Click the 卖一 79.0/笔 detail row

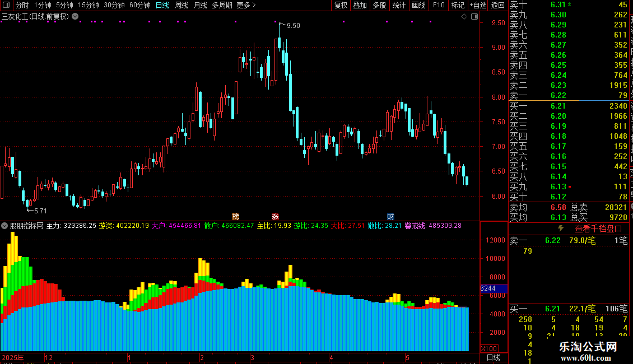click(569, 240)
